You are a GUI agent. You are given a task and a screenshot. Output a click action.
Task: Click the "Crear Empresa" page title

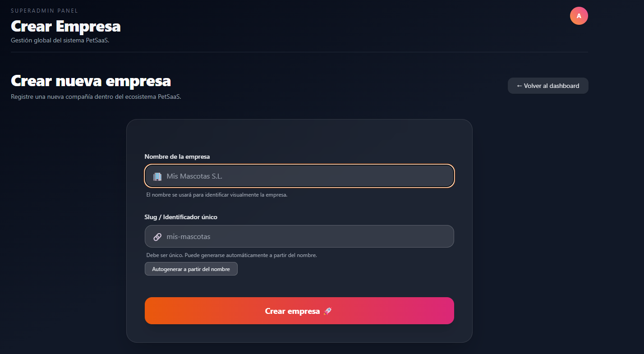coord(65,26)
